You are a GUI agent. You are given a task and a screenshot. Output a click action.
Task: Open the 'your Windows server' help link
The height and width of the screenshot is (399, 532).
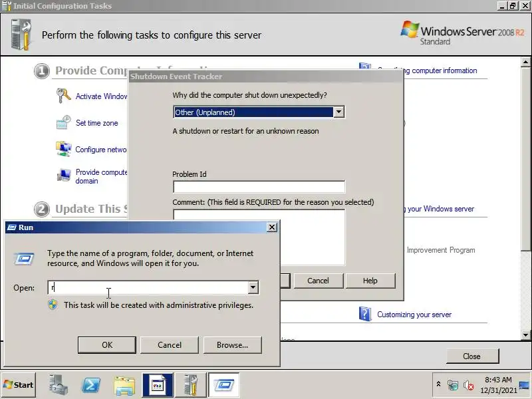[440, 209]
